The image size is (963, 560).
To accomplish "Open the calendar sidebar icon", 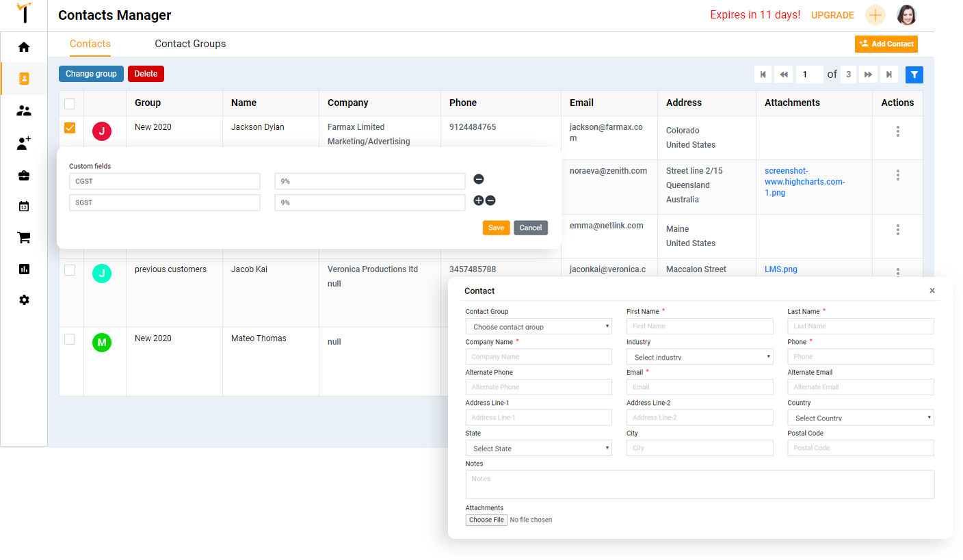I will [x=24, y=206].
